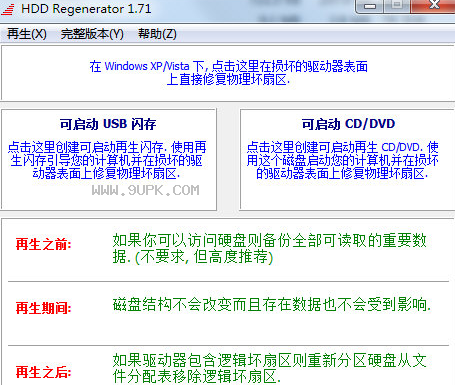This screenshot has width=455, height=385.
Task: Maximize the HDD Regenerator window
Action: pos(397,6)
